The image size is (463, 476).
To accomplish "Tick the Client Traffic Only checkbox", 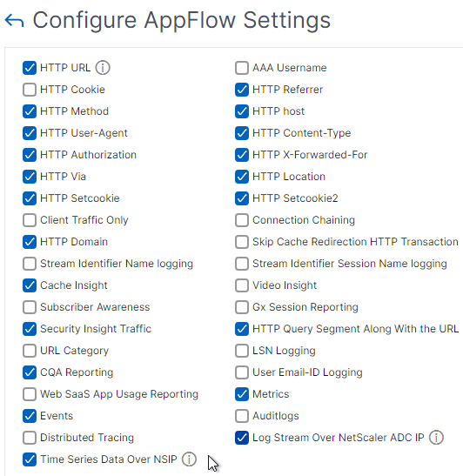I will 30,220.
